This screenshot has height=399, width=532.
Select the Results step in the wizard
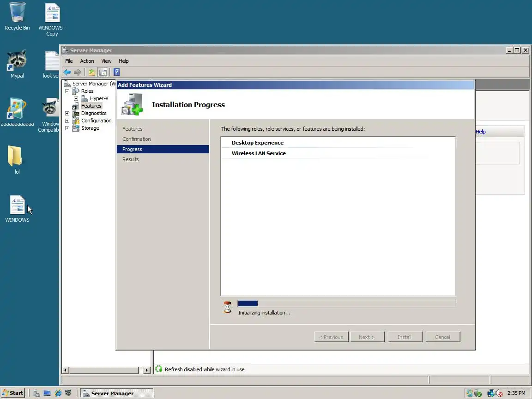pos(131,159)
